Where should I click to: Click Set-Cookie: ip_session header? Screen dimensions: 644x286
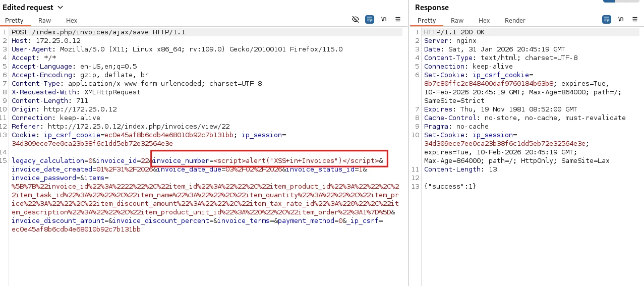[x=517, y=148]
